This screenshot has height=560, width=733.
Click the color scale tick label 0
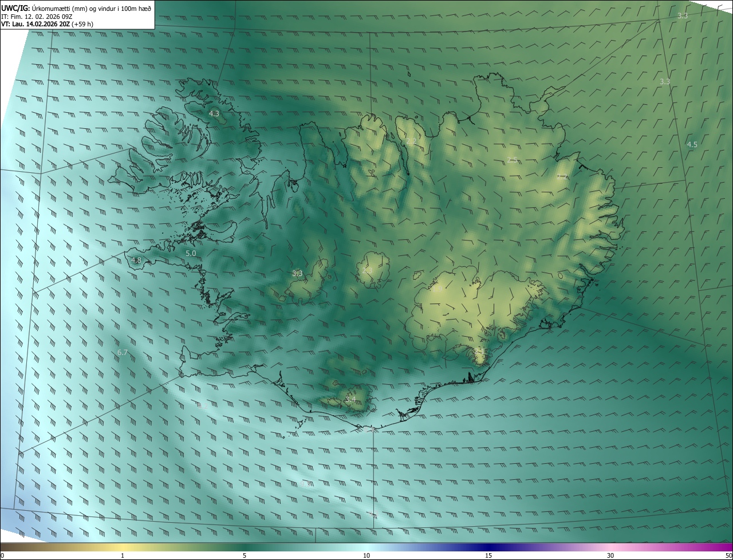point(2,555)
